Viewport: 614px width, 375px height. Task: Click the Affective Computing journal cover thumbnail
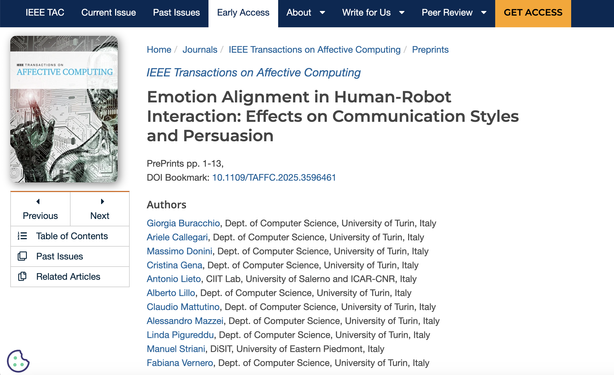[x=64, y=109]
